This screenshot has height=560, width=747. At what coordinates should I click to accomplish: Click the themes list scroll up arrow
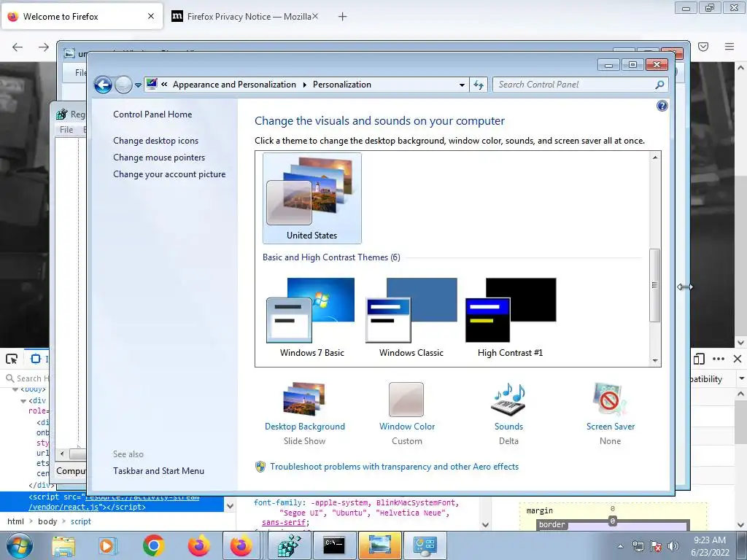(654, 157)
